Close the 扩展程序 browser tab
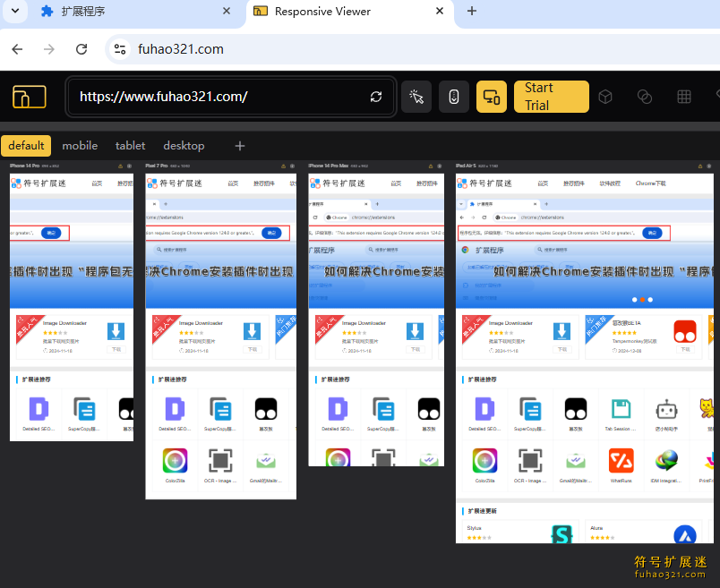720x588 pixels. pyautogui.click(x=227, y=11)
